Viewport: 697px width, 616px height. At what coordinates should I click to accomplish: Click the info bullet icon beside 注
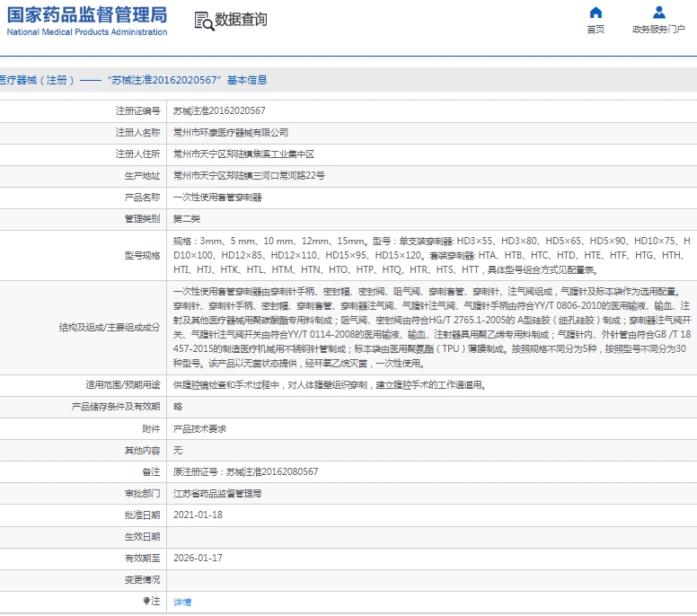(x=146, y=601)
